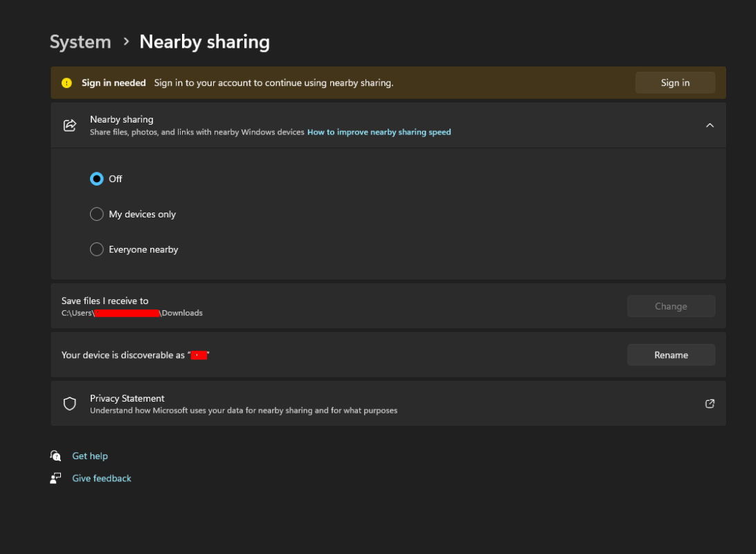
Task: Click the Give feedback person icon
Action: [55, 479]
